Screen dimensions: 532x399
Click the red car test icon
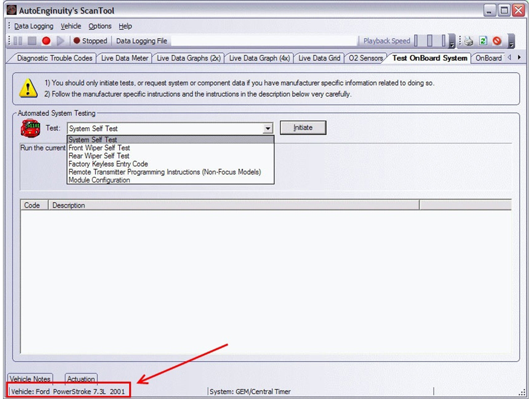pos(30,128)
